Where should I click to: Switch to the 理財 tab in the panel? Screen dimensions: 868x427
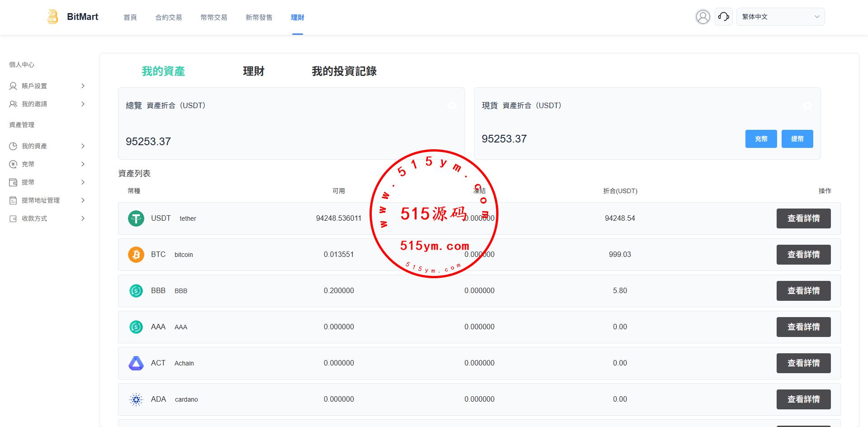(253, 71)
